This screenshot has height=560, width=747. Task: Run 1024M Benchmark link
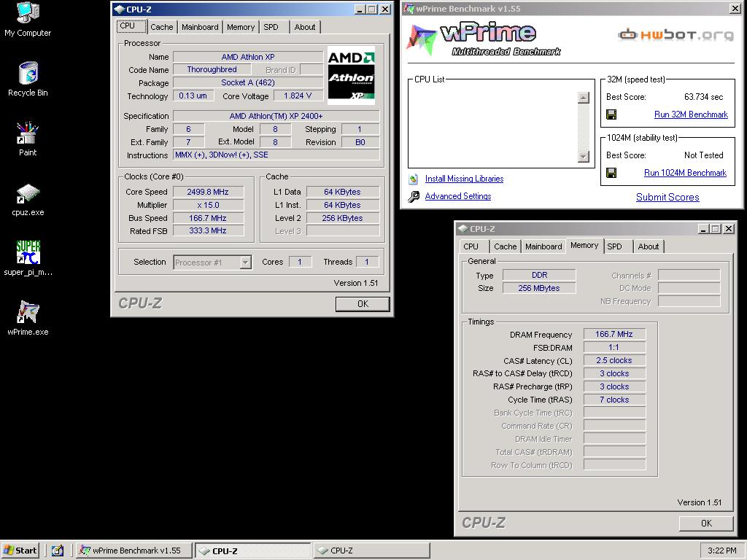click(x=685, y=173)
